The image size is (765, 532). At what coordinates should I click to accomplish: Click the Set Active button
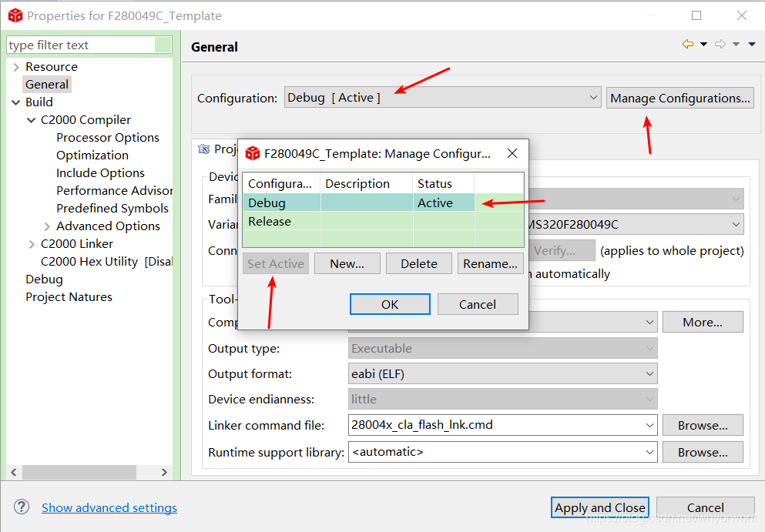point(276,263)
